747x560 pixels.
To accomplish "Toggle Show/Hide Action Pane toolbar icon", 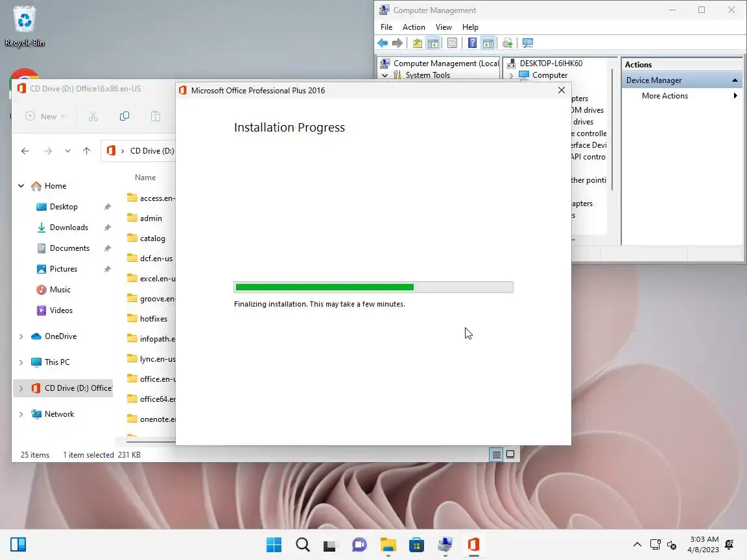I will tap(488, 43).
